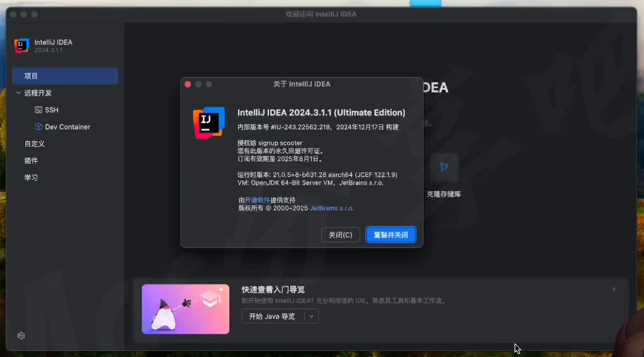Click the 订阅有效期至 2025年8月1日 line
This screenshot has height=357, width=644.
click(x=281, y=159)
